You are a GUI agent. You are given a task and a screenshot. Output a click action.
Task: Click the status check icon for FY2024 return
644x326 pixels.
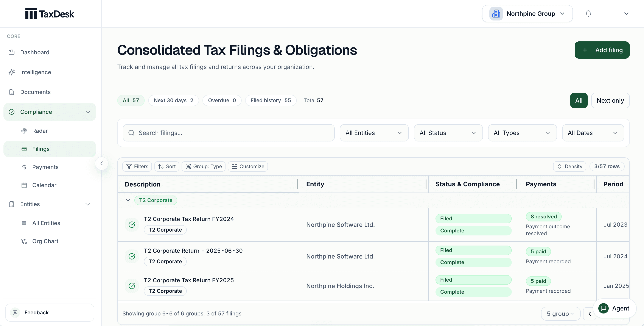pyautogui.click(x=132, y=225)
